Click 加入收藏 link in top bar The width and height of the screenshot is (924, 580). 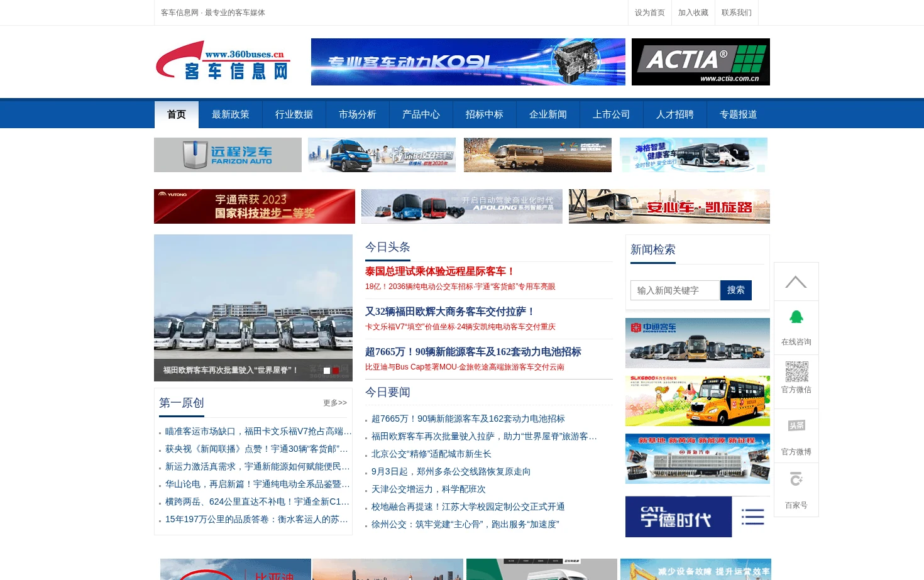coord(693,13)
